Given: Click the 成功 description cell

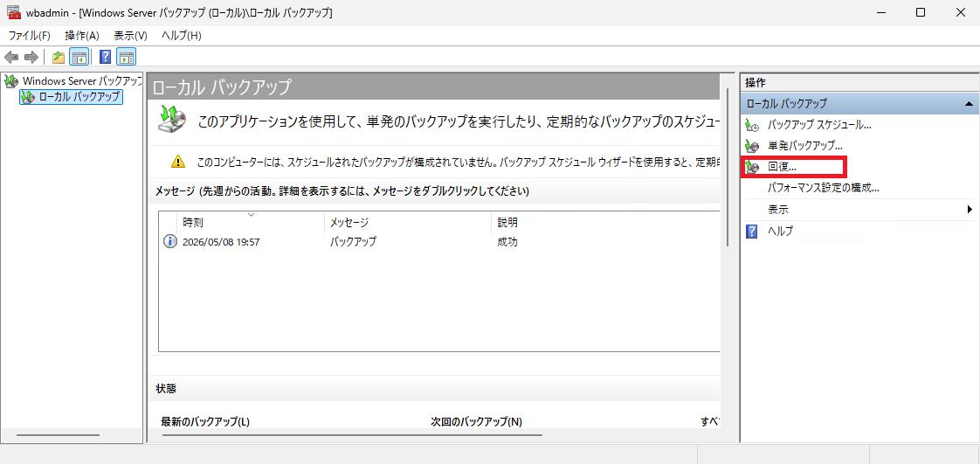Looking at the screenshot, I should tap(507, 242).
